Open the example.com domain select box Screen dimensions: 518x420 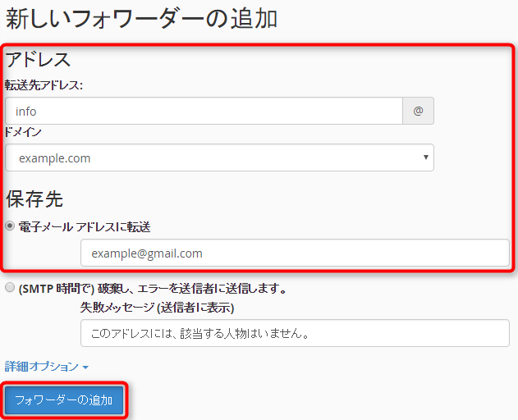coord(219,157)
